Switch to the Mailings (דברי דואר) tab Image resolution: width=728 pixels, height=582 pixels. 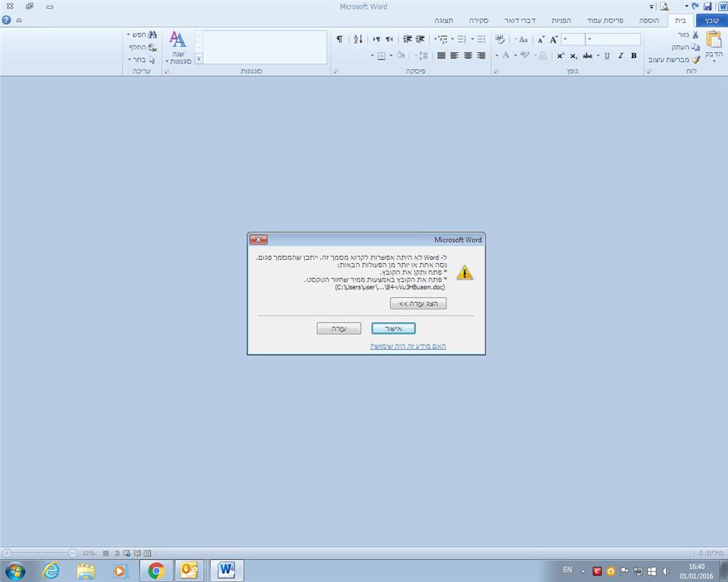pyautogui.click(x=520, y=21)
